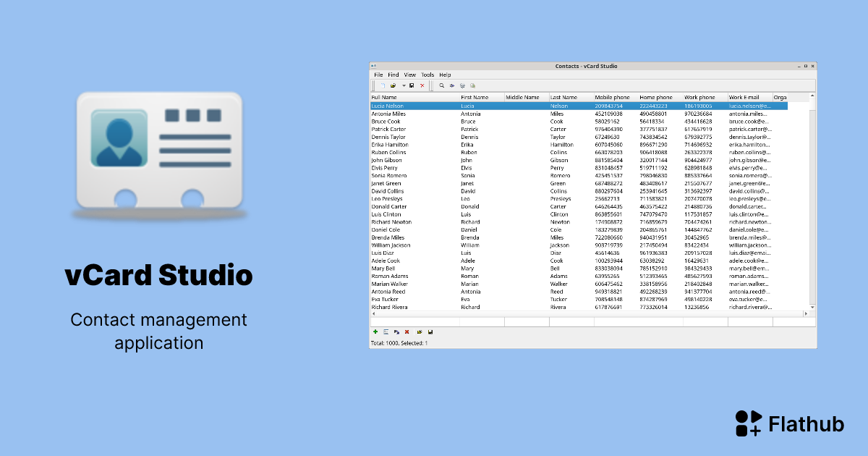Close the file using the red X toolbar icon
The image size is (868, 456).
[x=422, y=85]
